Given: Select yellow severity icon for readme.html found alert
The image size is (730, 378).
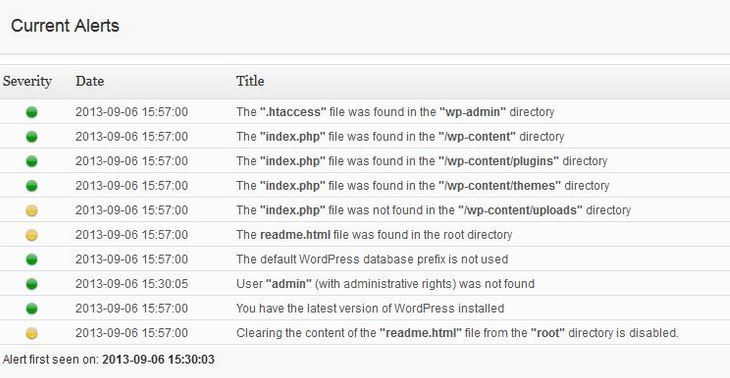Looking at the screenshot, I should tap(32, 235).
